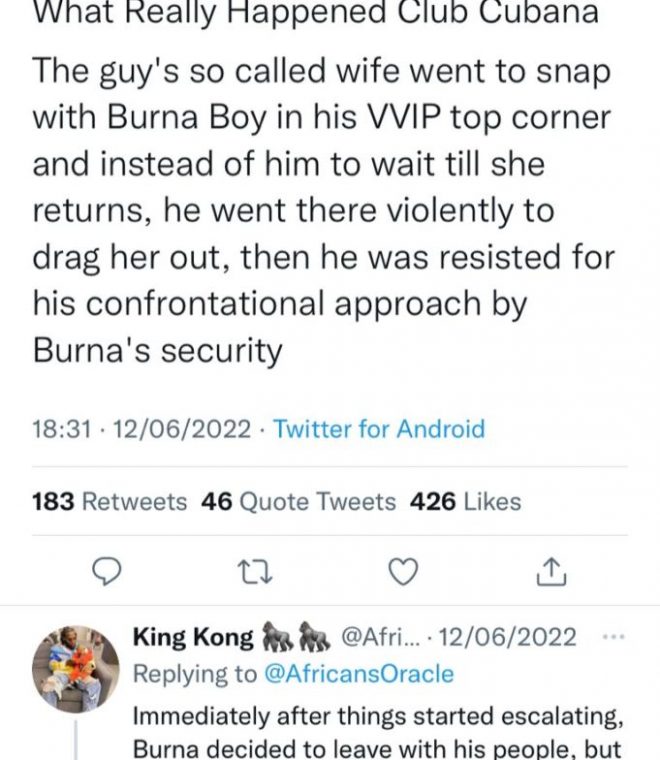Click the 18:31 tweet timestamp

click(x=63, y=429)
